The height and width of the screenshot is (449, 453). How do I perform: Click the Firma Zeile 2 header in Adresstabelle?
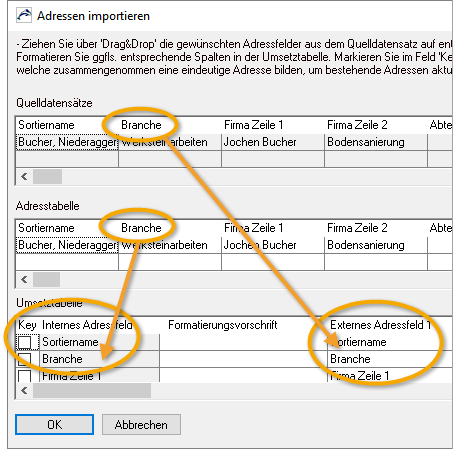tap(357, 228)
